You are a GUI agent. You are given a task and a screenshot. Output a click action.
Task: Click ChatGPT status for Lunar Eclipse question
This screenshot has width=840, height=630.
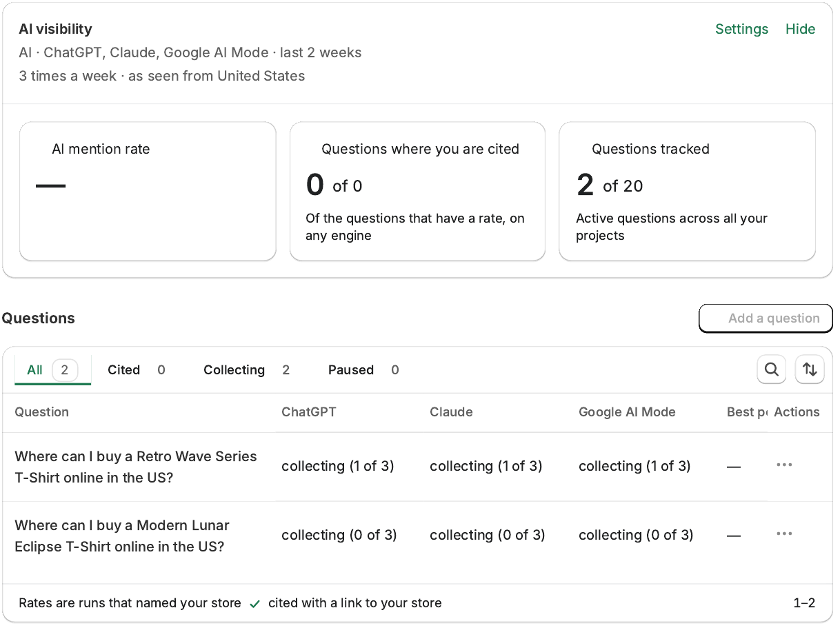click(x=339, y=535)
